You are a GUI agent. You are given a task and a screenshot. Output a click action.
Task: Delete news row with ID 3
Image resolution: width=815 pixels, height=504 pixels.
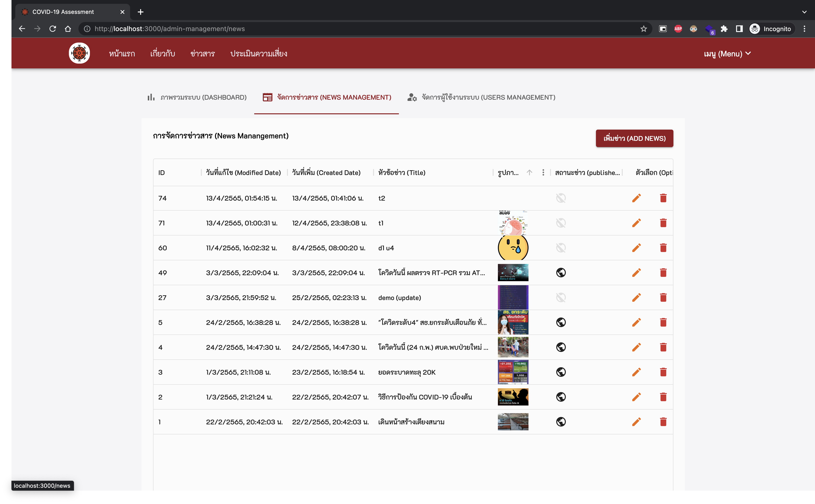click(663, 372)
